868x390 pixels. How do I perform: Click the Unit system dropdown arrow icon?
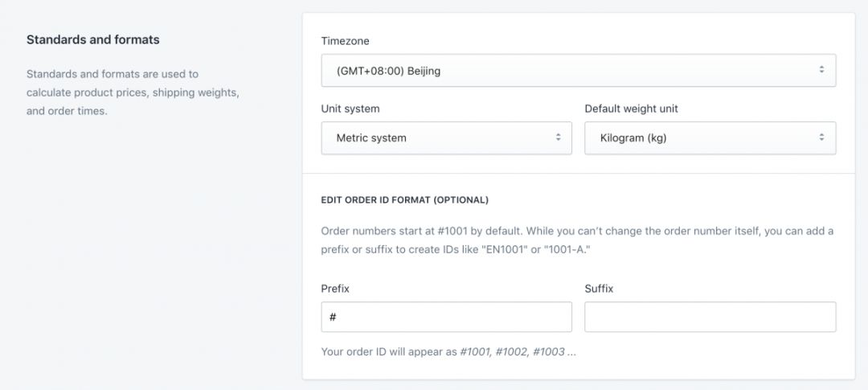558,138
